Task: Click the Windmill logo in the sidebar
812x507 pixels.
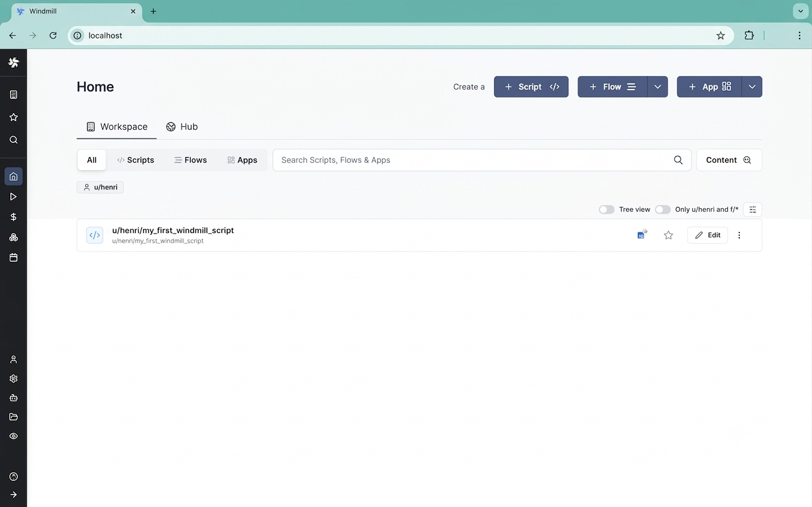Action: tap(13, 62)
